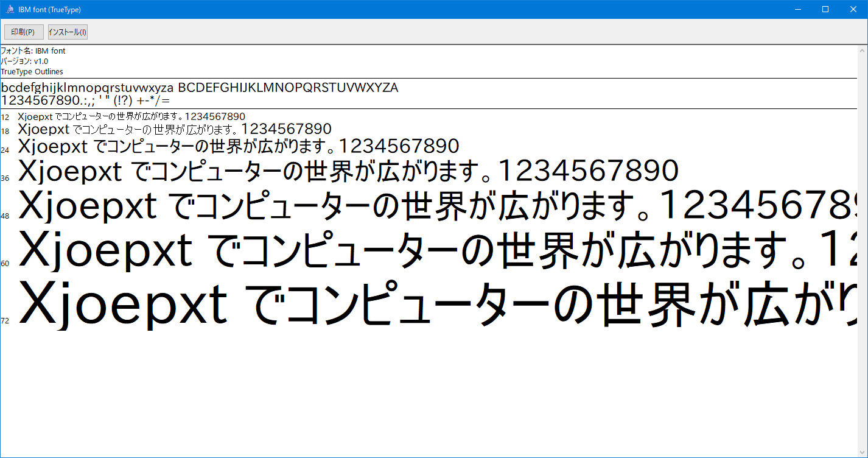Click the digits and punctuation sample line
868x458 pixels.
click(x=85, y=100)
